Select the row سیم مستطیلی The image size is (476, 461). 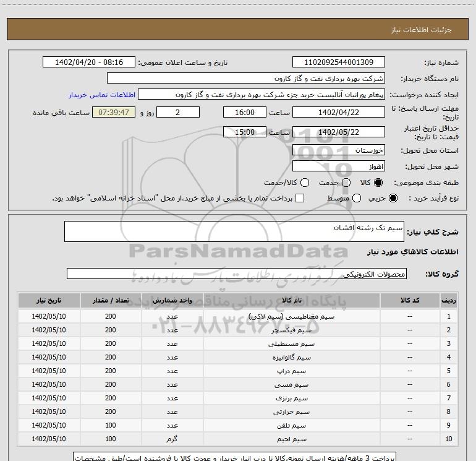238,343
